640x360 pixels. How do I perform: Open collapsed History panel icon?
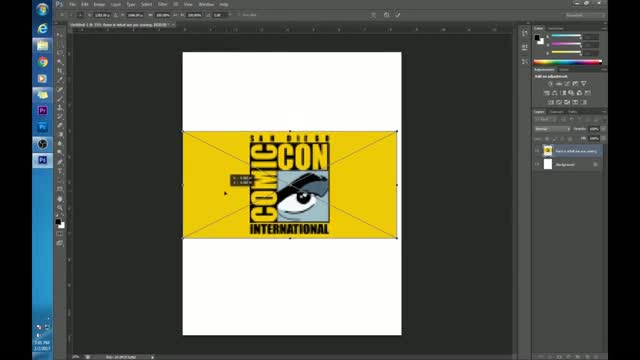[525, 34]
